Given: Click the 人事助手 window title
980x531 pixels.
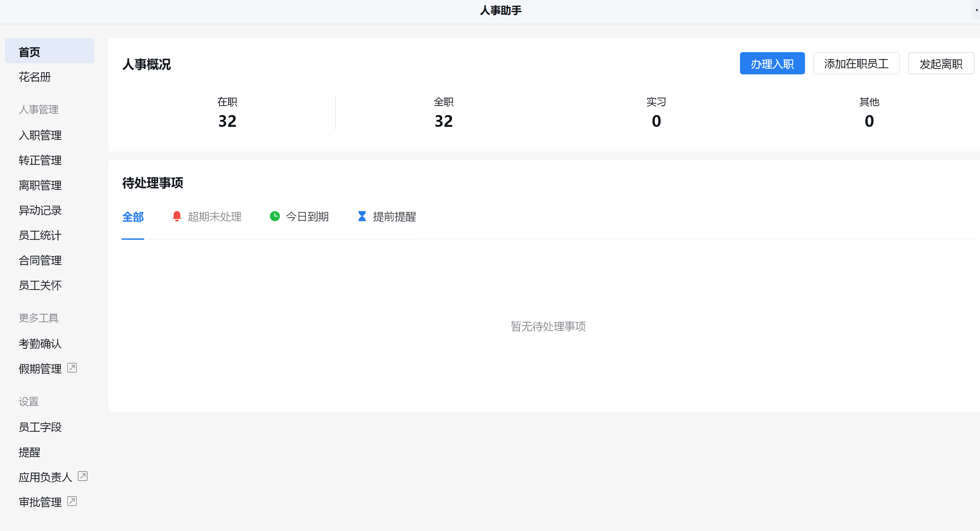Looking at the screenshot, I should click(x=500, y=10).
